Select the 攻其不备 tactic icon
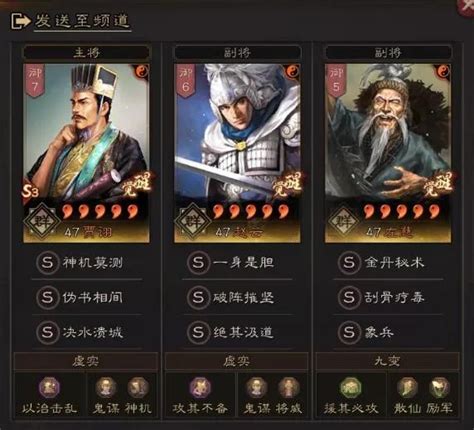This screenshot has width=474, height=430. [x=200, y=387]
